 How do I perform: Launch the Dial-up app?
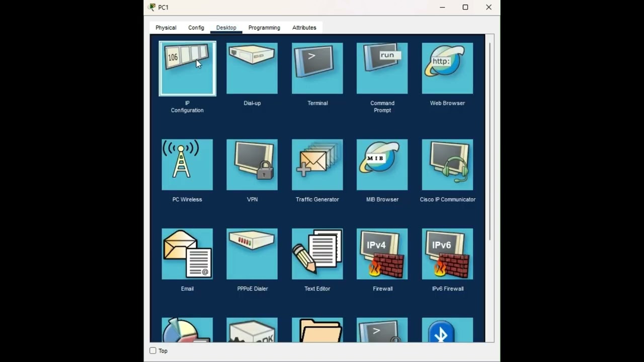[252, 68]
